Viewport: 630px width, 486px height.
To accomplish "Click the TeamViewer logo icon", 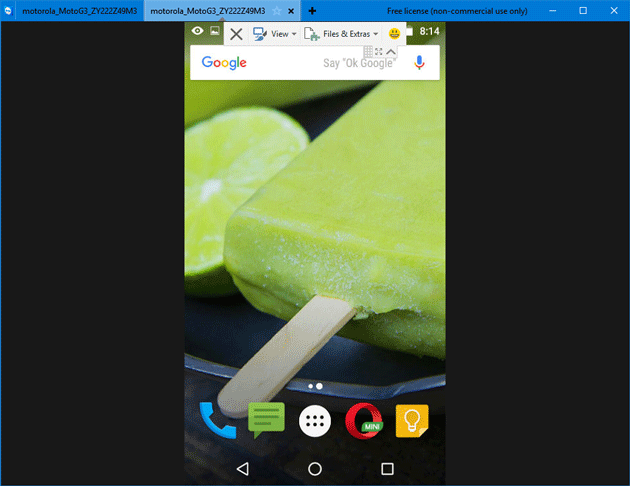I will point(8,11).
